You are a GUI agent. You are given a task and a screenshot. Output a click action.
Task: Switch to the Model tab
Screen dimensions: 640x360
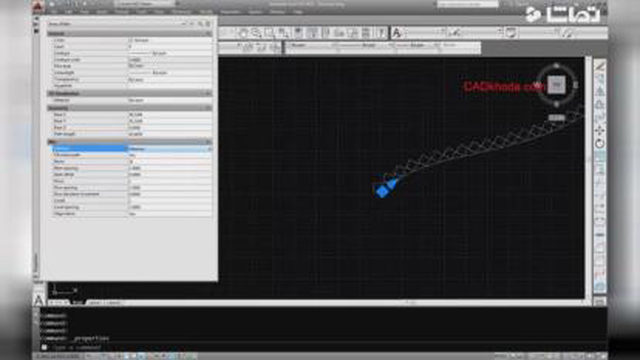pyautogui.click(x=78, y=303)
